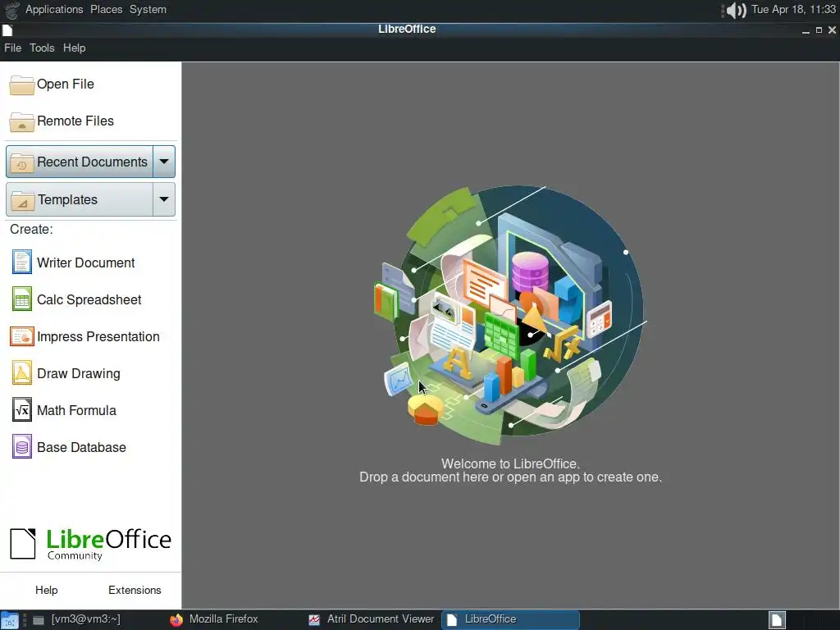Click the Firefox icon in the taskbar

[176, 620]
